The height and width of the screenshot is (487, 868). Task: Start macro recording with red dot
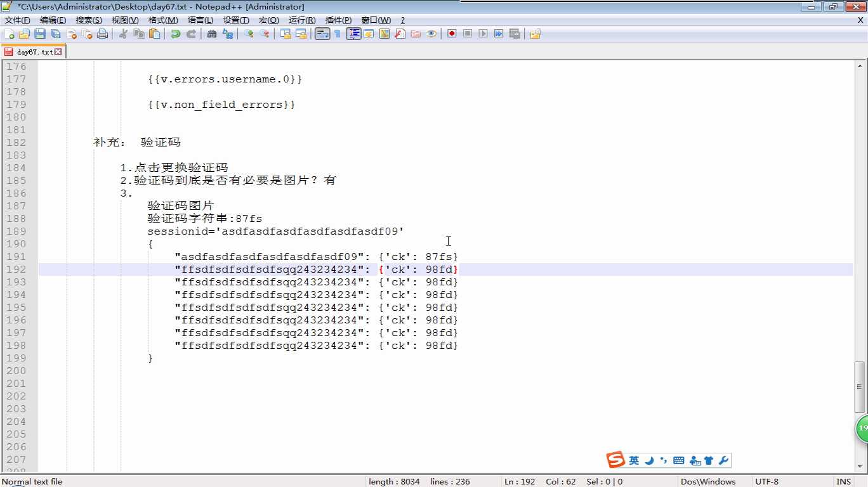(452, 34)
